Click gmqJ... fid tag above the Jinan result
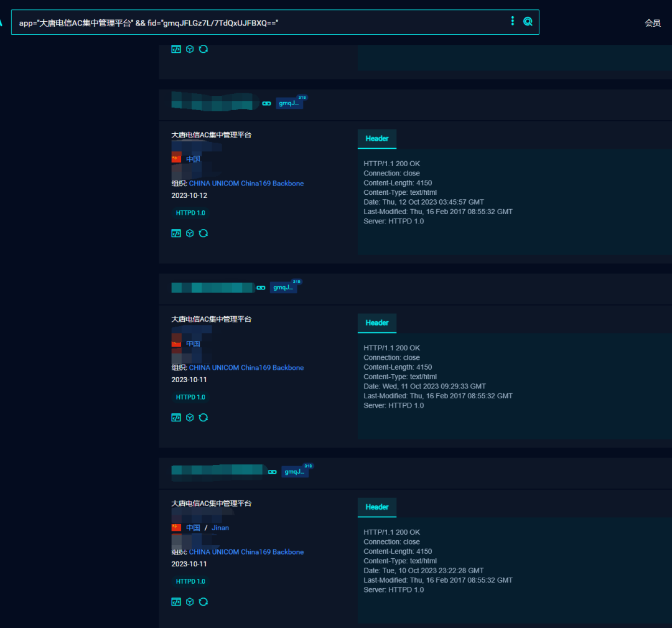This screenshot has width=672, height=628. (295, 472)
